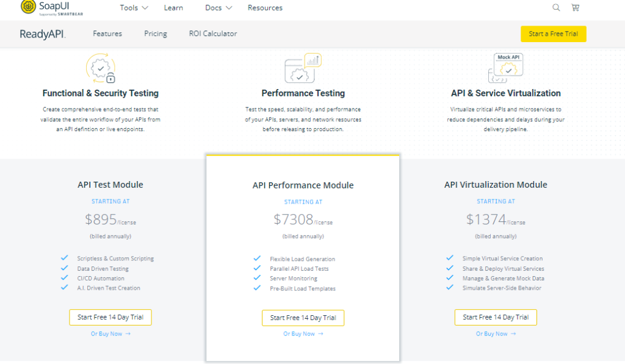Open the ROI Calculator tab
The height and width of the screenshot is (364, 625).
[x=213, y=34]
